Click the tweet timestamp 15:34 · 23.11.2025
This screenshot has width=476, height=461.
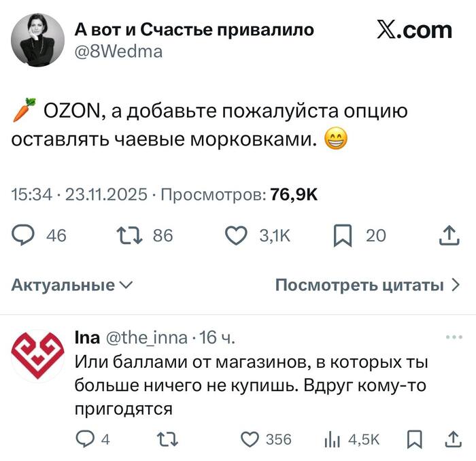point(79,195)
